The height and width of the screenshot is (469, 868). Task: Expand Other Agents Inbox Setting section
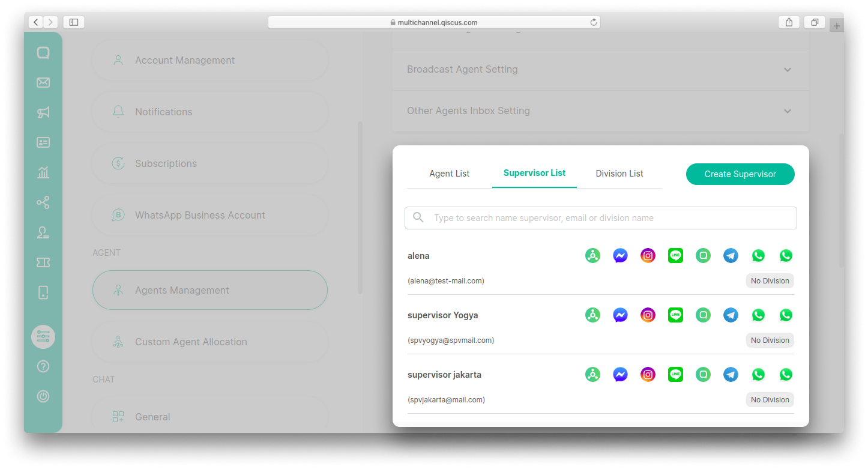click(600, 111)
